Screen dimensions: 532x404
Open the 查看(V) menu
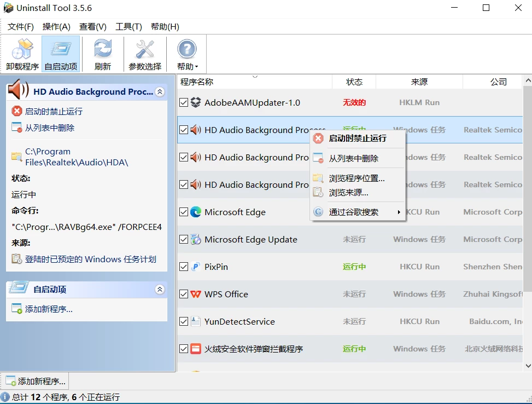pos(92,26)
